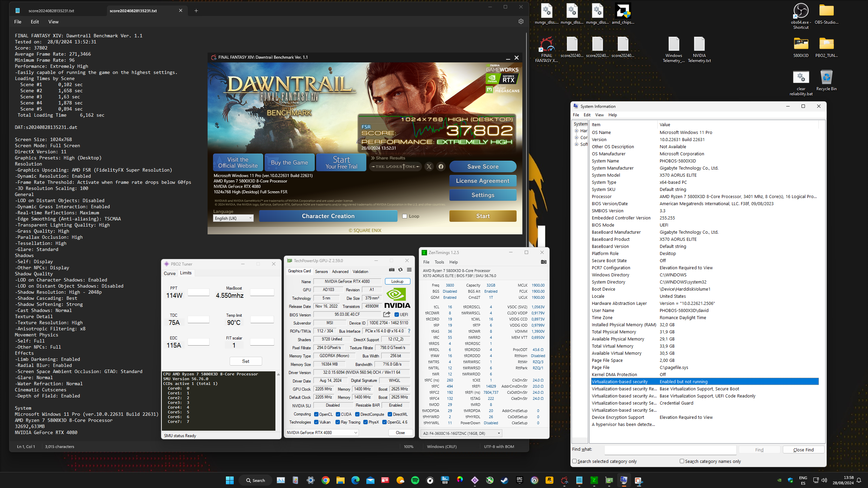Select NVIDIA Telemetry.txt desktop file
Screen dimensions: 868x488
click(699, 50)
